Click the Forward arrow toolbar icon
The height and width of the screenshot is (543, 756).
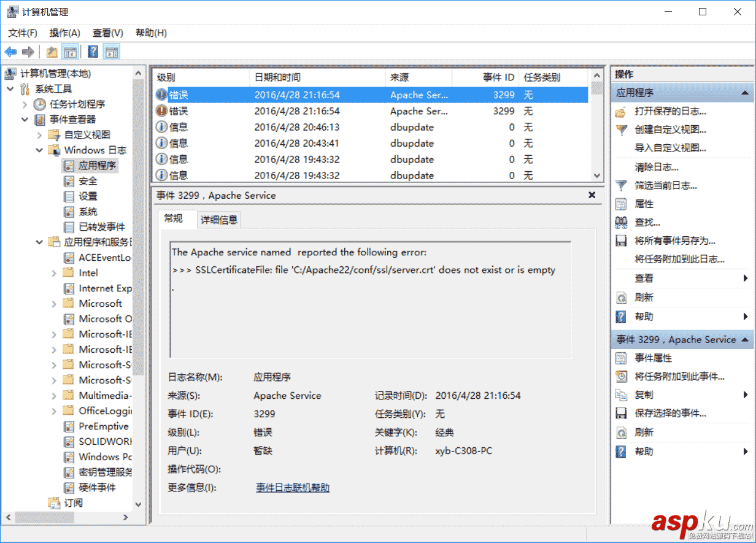click(x=28, y=52)
